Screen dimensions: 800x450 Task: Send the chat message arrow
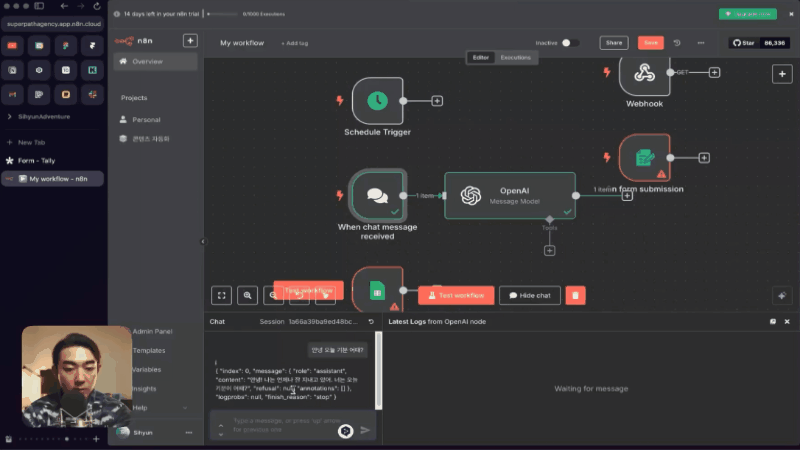coord(365,430)
